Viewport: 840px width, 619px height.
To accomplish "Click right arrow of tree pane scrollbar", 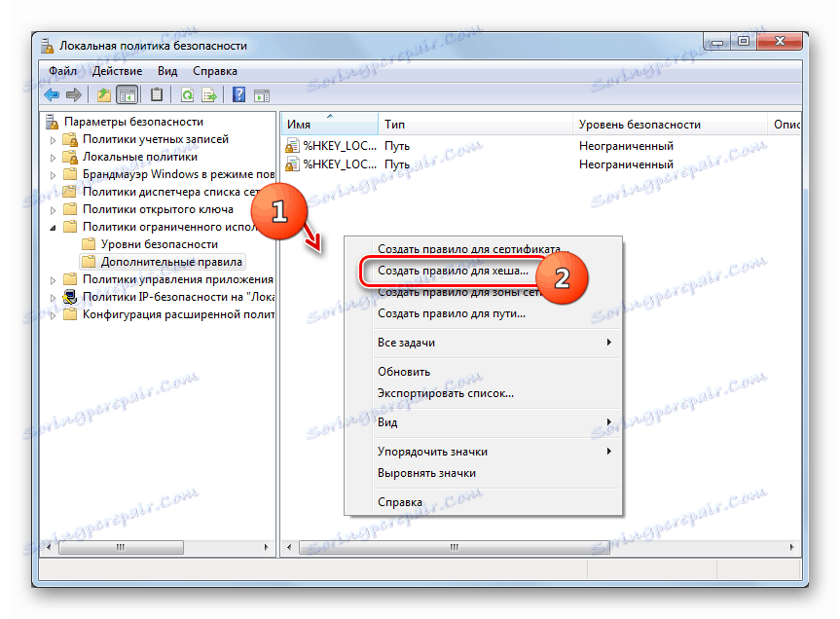I will point(267,547).
